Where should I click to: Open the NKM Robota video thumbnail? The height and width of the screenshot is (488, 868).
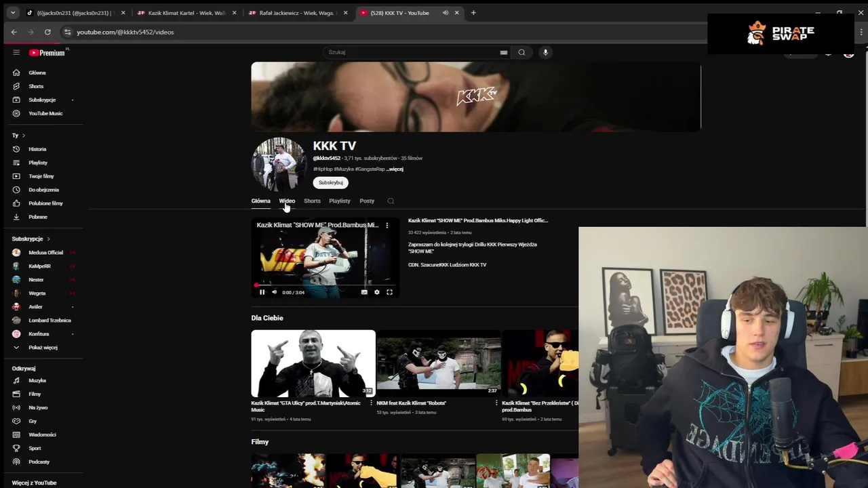click(x=439, y=363)
